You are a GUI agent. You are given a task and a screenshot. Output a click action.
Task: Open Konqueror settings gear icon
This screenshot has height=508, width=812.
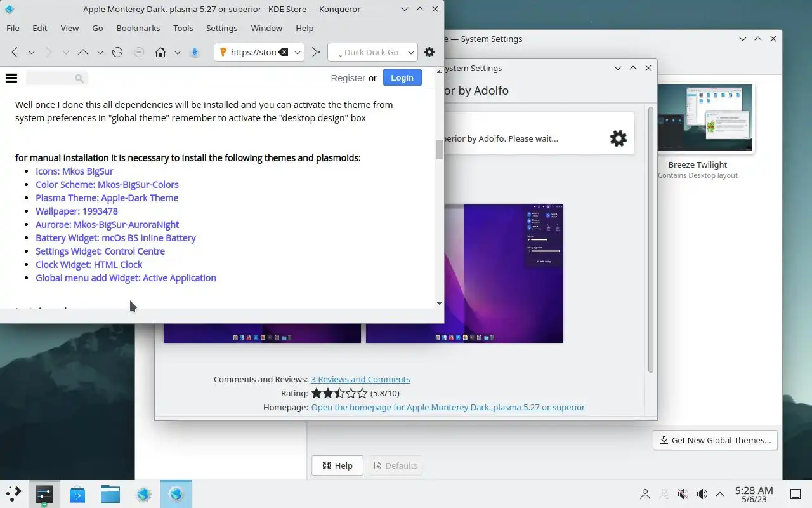(429, 52)
